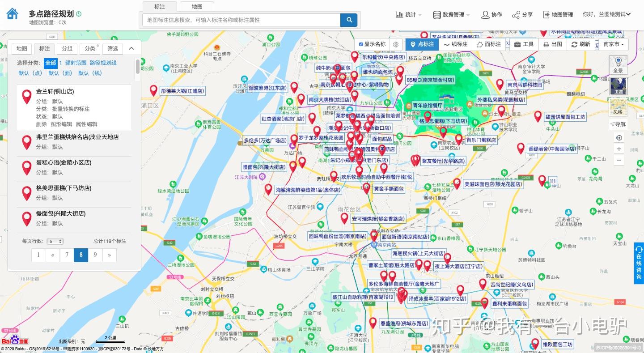This screenshot has width=644, height=353.
Task: Click the 协作 collaboration link
Action: point(491,14)
